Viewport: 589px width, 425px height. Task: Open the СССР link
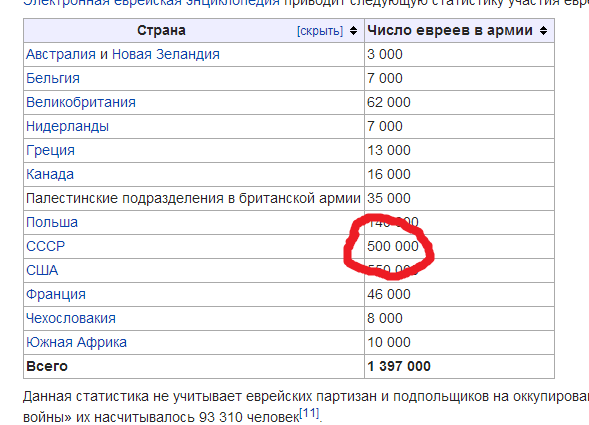[x=45, y=247]
